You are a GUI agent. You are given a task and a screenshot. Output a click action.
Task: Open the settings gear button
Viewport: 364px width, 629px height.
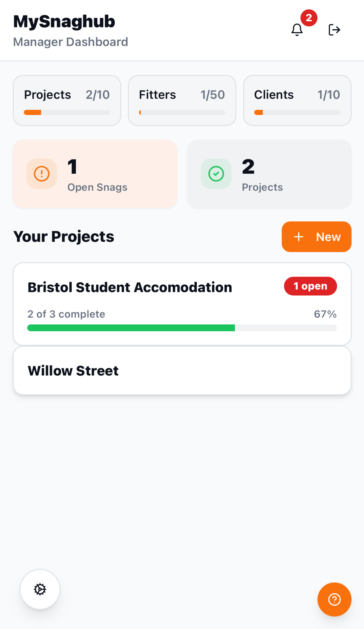tap(40, 589)
